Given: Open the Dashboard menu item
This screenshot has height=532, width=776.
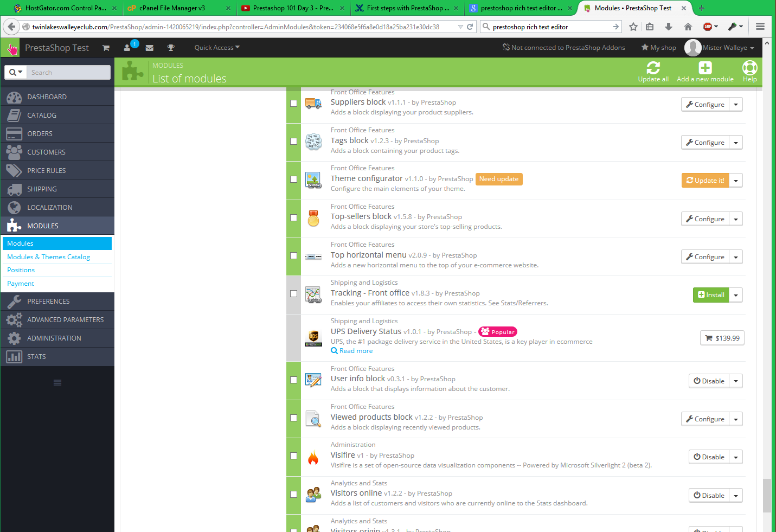Looking at the screenshot, I should (x=57, y=97).
